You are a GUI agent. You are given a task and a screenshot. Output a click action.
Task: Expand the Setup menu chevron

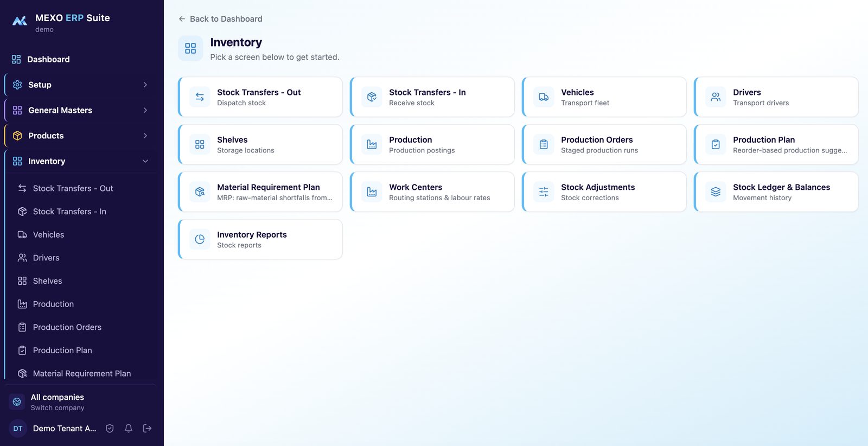[145, 85]
